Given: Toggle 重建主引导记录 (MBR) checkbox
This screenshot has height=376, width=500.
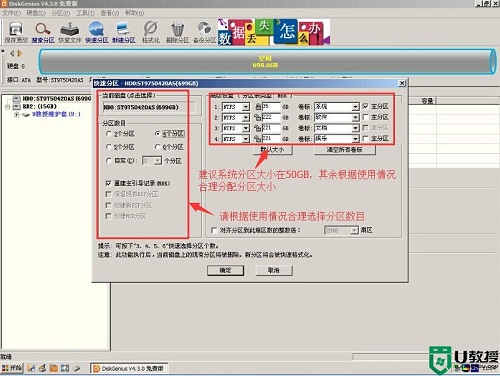Looking at the screenshot, I should [x=108, y=183].
